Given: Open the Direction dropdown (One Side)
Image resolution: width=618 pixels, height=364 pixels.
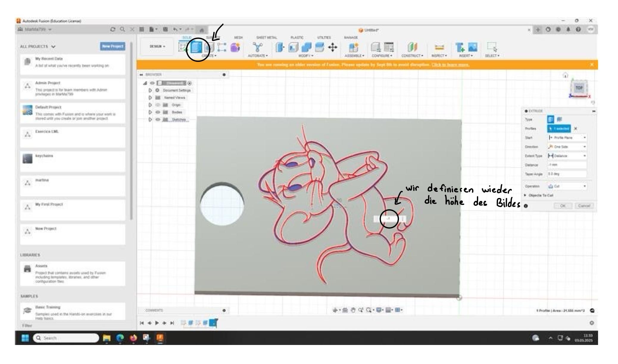Looking at the screenshot, I should pyautogui.click(x=567, y=147).
